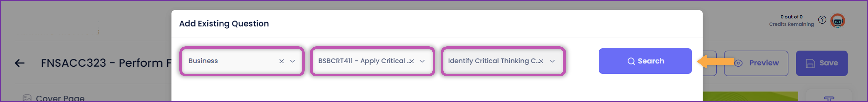Click the Cover Page image icon
Viewport: 868px width, 102px height.
[x=27, y=98]
